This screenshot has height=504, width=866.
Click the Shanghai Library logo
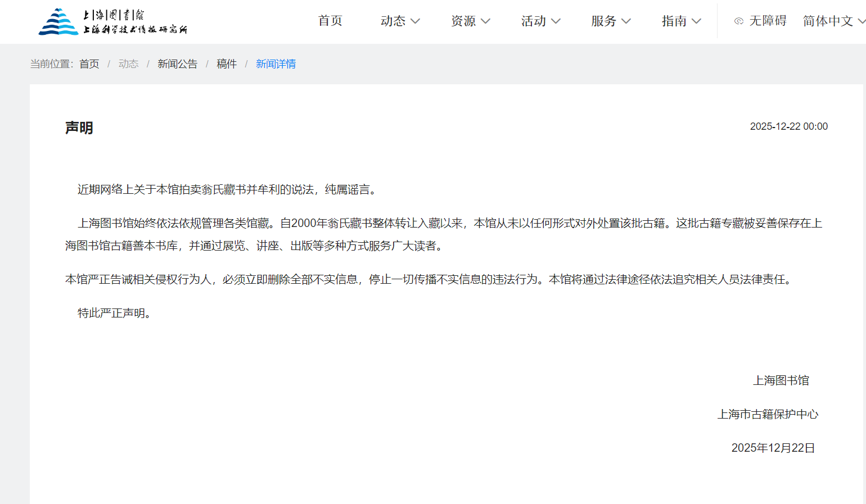[x=112, y=22]
